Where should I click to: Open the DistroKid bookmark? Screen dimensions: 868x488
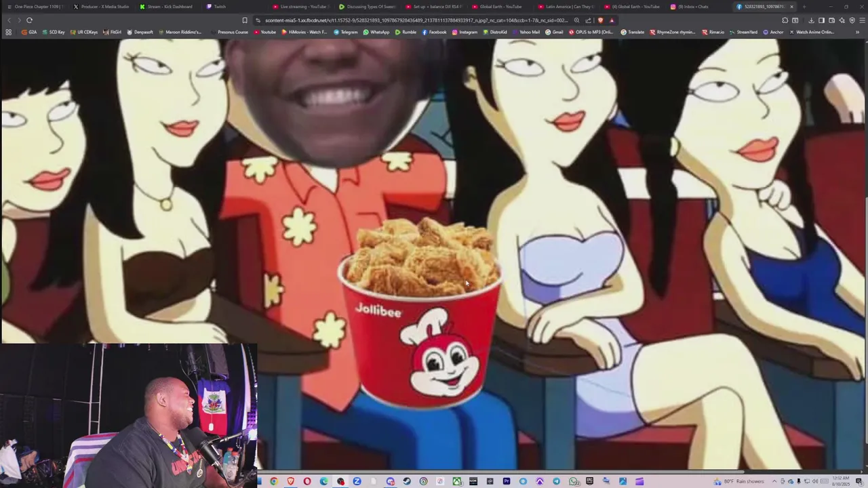(494, 32)
